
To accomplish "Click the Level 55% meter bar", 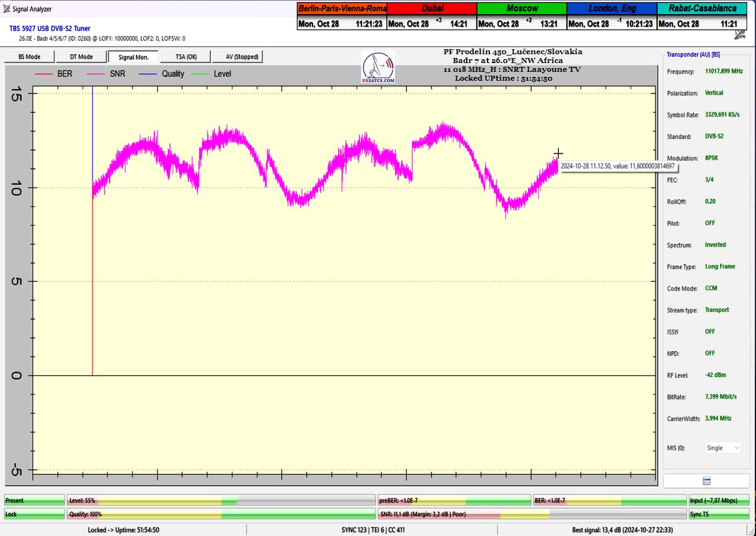I will tap(220, 501).
